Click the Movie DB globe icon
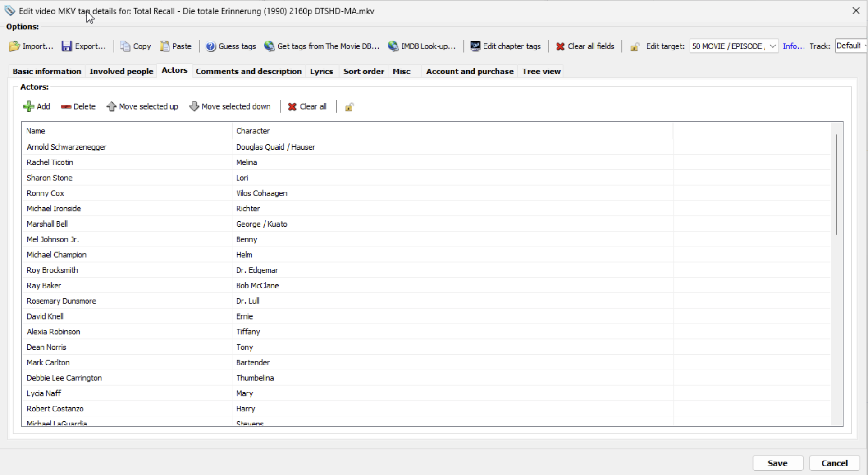 tap(269, 46)
